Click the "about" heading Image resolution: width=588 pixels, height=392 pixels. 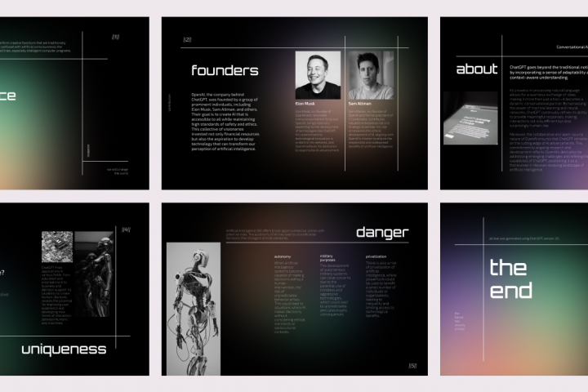point(477,69)
